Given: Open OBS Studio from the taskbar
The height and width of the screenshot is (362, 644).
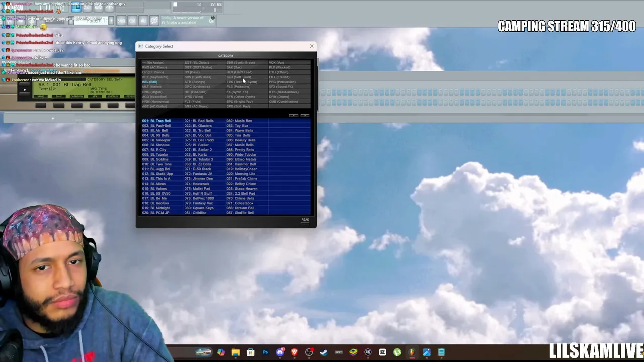Looking at the screenshot, I should click(309, 352).
